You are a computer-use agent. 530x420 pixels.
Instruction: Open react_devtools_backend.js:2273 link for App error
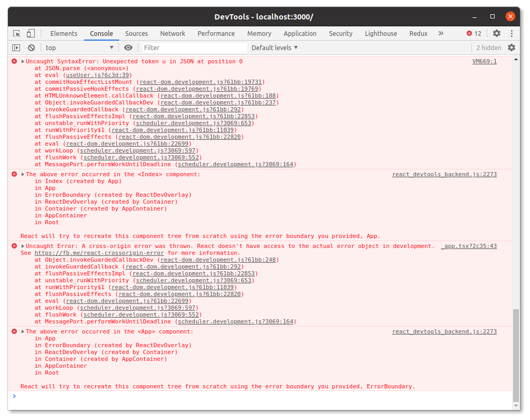pos(444,331)
